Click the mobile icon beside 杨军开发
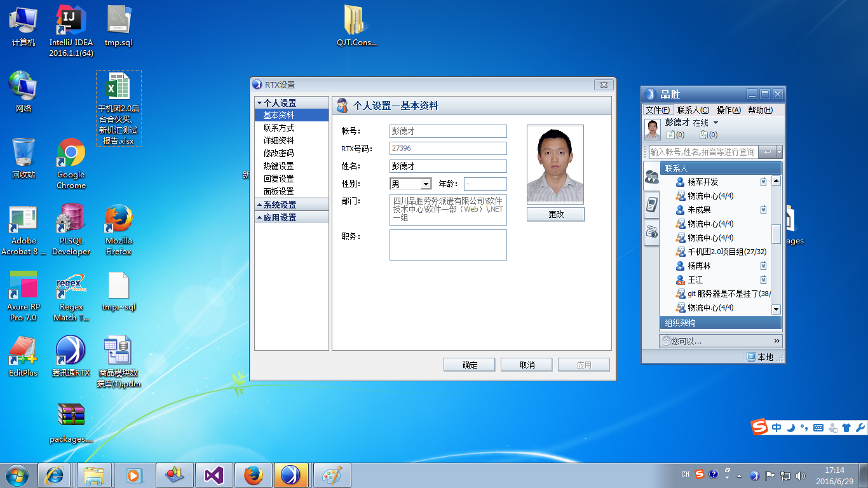Viewport: 868px width, 488px height. [x=763, y=182]
